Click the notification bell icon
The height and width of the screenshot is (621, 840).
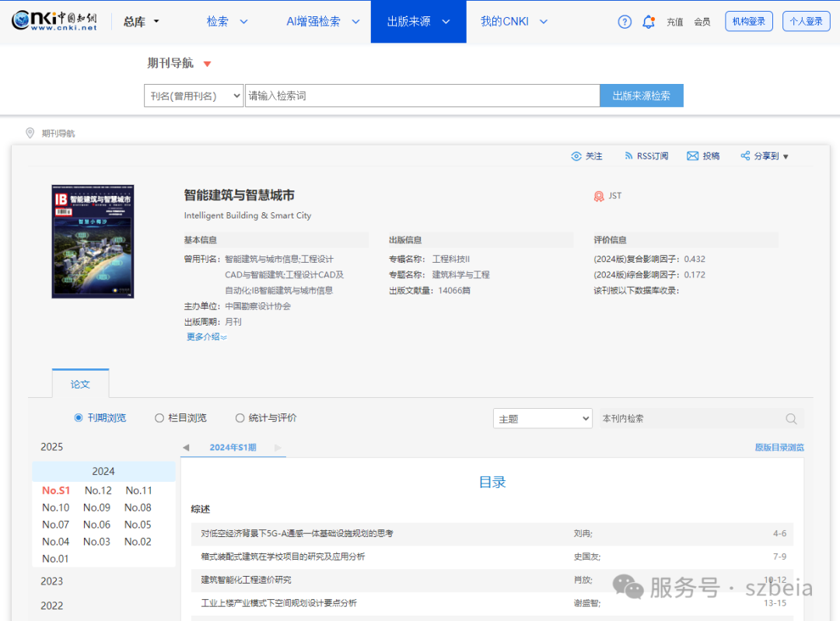[649, 22]
